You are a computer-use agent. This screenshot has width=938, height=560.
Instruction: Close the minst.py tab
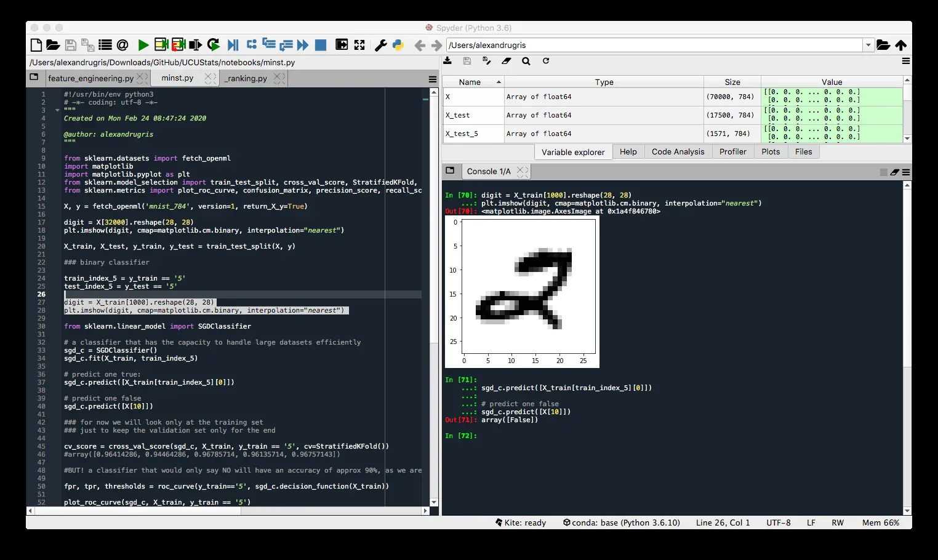point(210,78)
